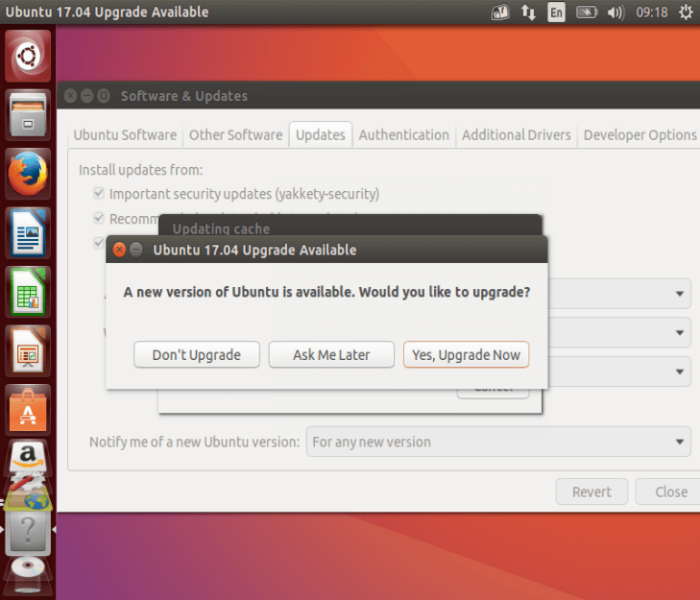The height and width of the screenshot is (600, 700).
Task: Open the battery status indicator
Action: click(x=586, y=12)
